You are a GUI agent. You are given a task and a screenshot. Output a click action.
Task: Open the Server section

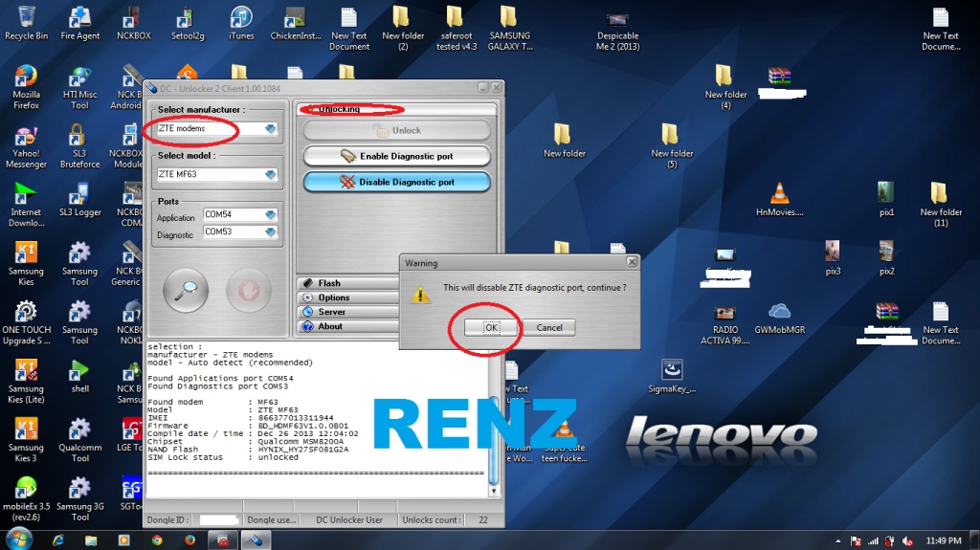click(348, 312)
